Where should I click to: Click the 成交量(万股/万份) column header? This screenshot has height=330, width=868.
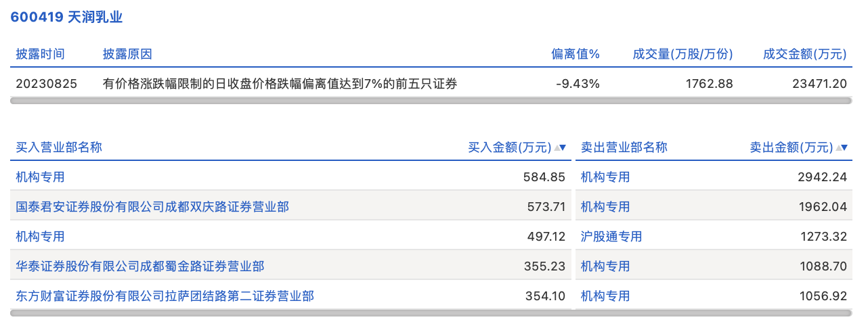682,54
